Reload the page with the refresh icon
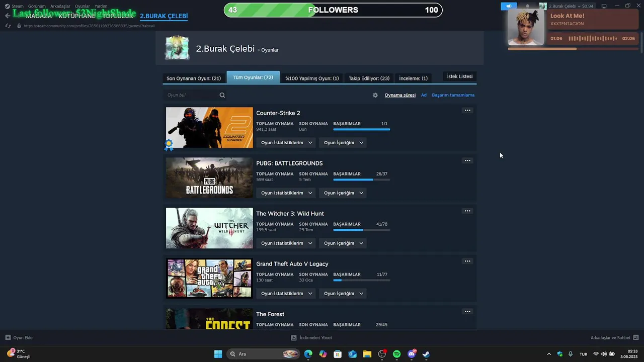This screenshot has height=362, width=644. (x=8, y=26)
